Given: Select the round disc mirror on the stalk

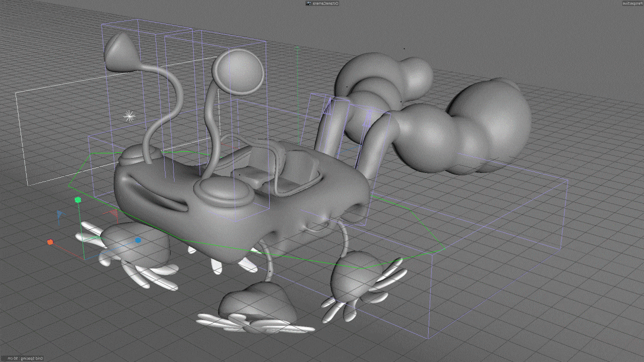Looking at the screenshot, I should coord(238,71).
